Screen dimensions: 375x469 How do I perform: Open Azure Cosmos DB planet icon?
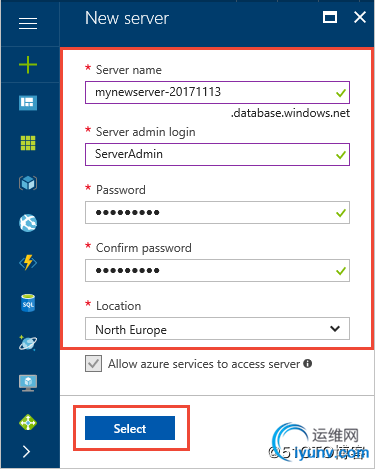pos(28,343)
